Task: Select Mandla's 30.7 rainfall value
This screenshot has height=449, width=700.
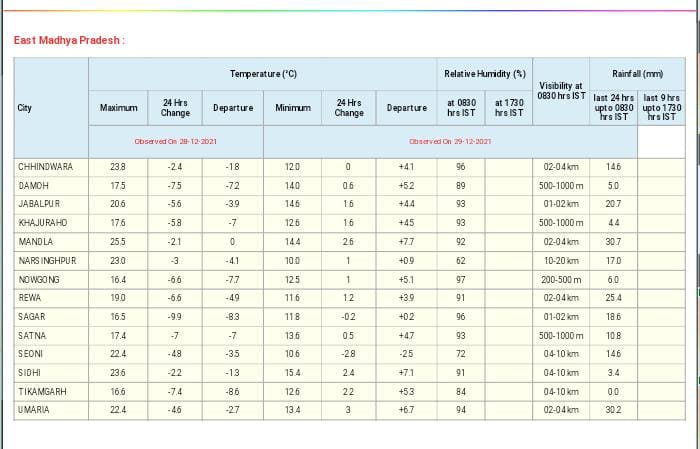Action: pyautogui.click(x=613, y=242)
